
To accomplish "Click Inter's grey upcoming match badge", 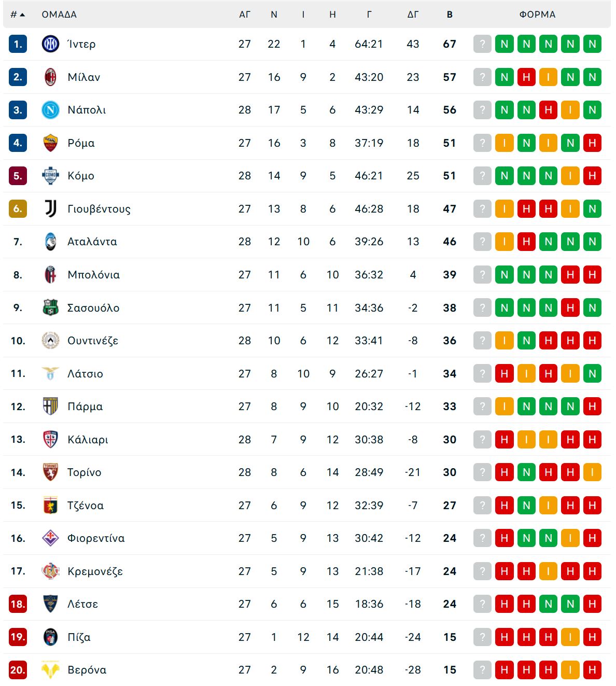I will click(482, 44).
